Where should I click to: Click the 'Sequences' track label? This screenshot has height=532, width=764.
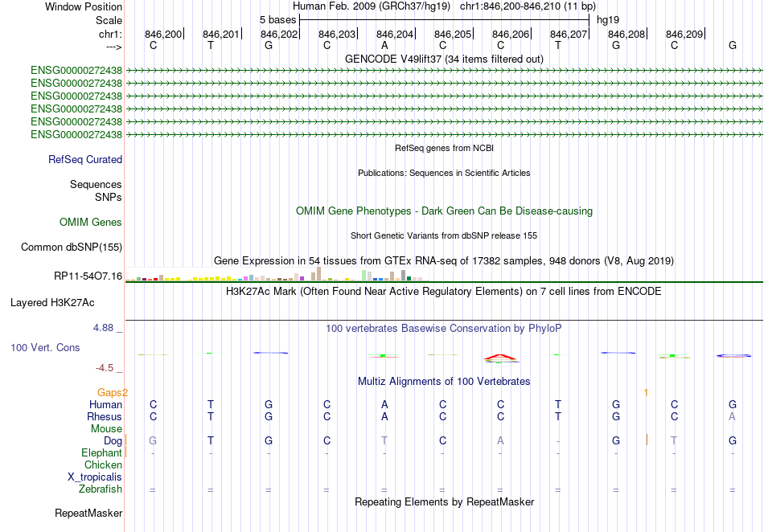point(96,185)
